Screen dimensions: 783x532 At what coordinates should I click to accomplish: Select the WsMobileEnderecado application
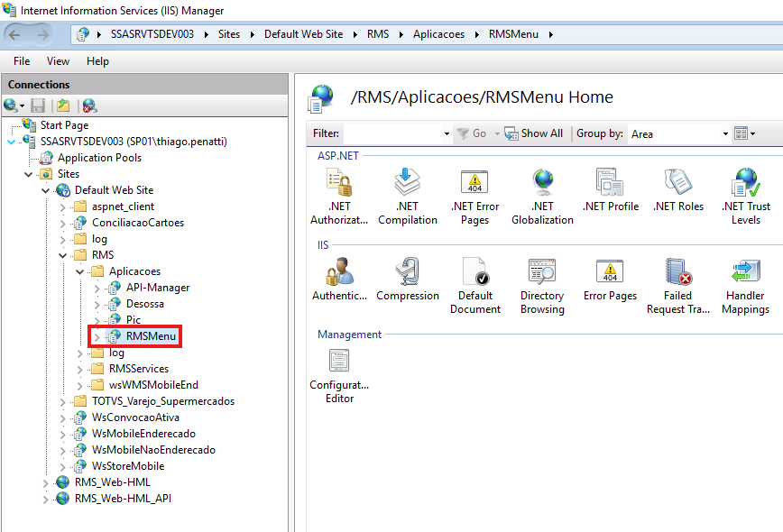point(143,434)
